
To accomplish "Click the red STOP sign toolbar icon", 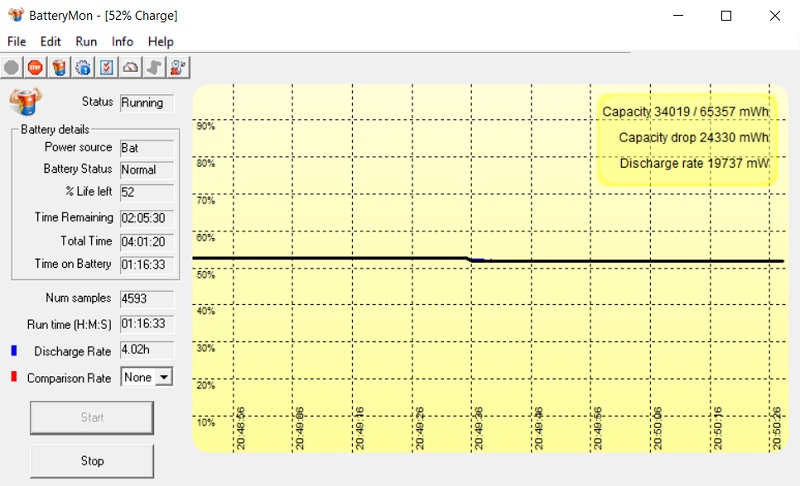I will click(x=35, y=67).
